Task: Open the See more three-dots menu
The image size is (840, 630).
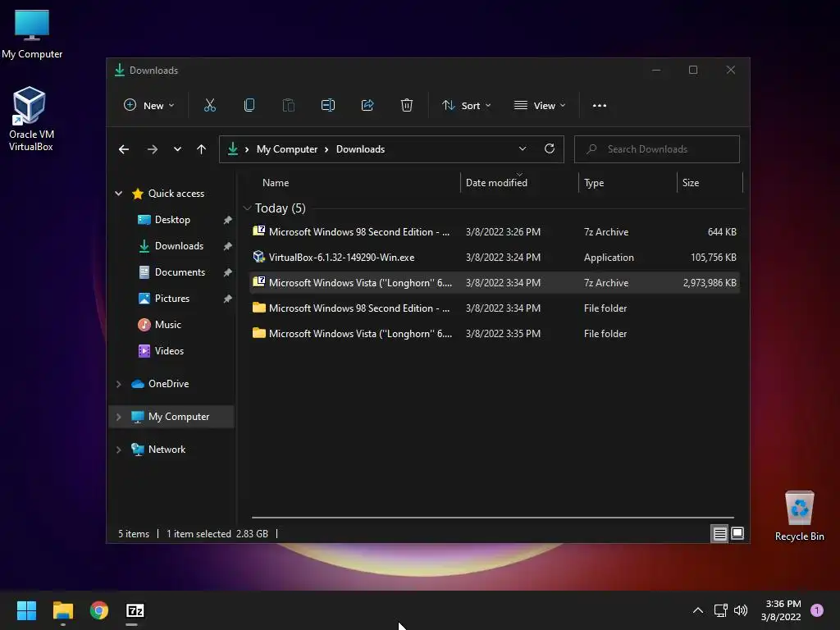Action: (x=600, y=106)
